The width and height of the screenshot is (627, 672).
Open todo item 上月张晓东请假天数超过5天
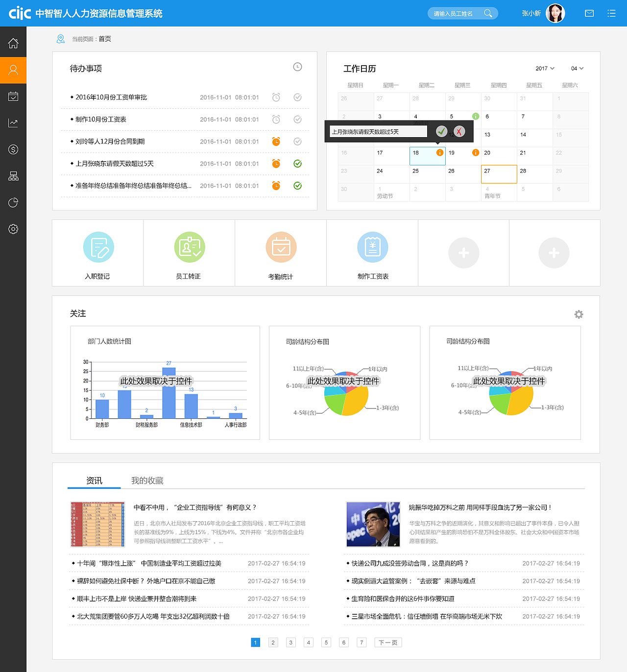tap(115, 164)
